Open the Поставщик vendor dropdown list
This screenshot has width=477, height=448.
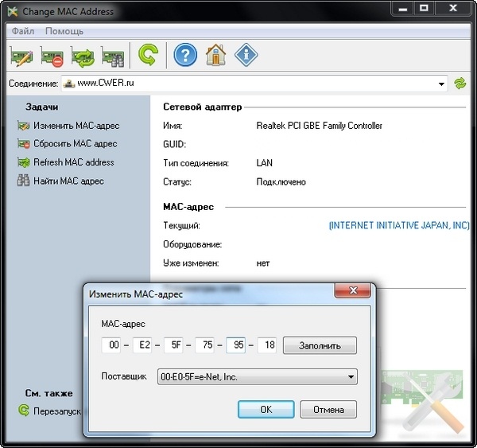tap(351, 376)
